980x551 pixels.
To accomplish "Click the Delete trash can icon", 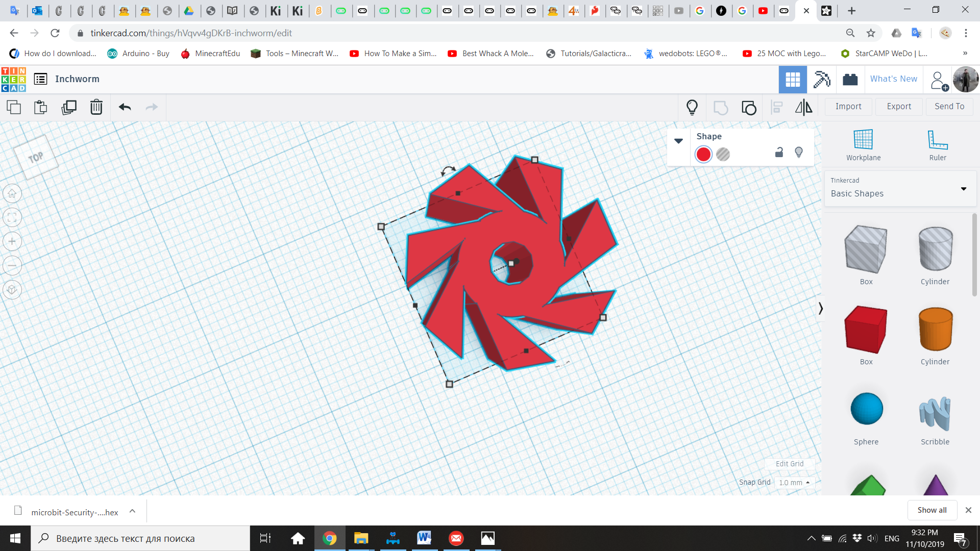I will (x=96, y=107).
